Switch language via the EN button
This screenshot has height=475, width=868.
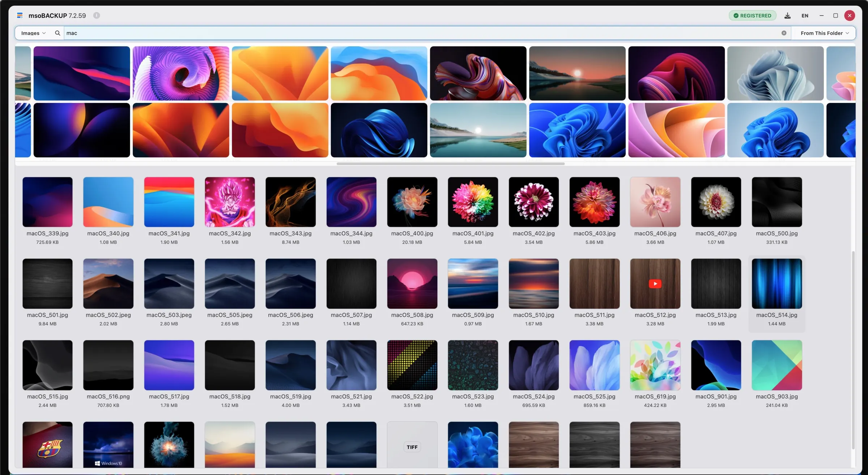click(805, 16)
